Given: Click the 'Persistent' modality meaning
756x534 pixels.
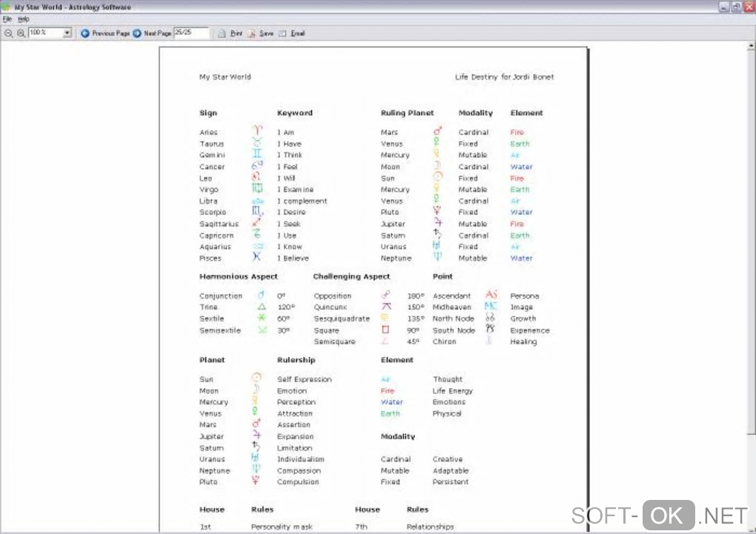Looking at the screenshot, I should (x=451, y=482).
